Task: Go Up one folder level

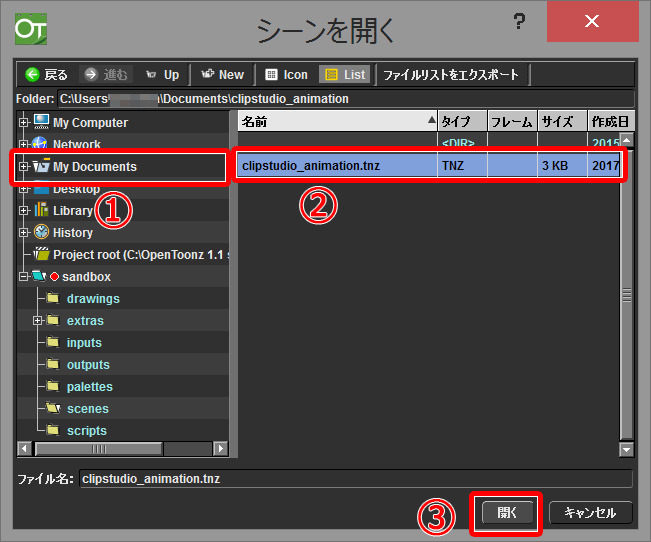Action: coord(162,75)
